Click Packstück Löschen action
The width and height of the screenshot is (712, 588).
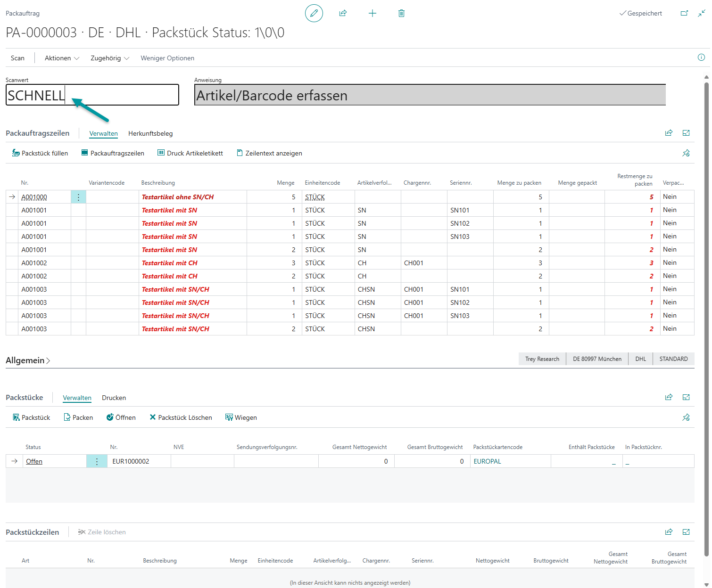181,417
